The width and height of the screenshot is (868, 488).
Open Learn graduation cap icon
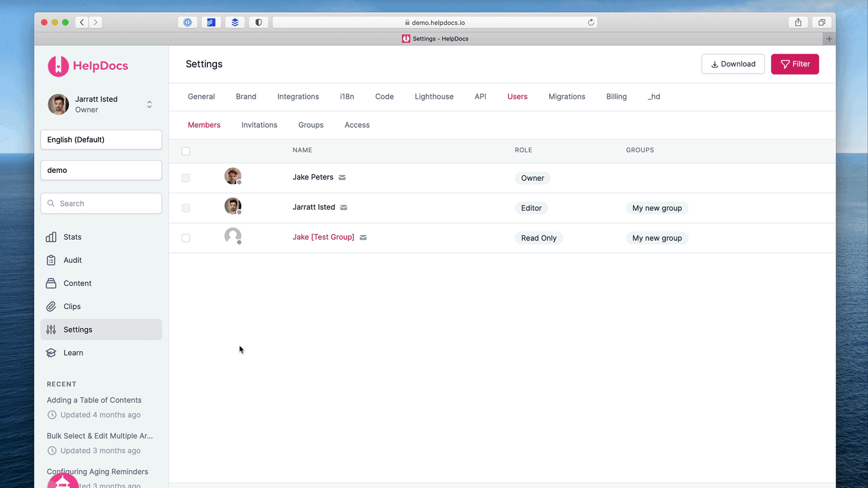[x=51, y=352]
